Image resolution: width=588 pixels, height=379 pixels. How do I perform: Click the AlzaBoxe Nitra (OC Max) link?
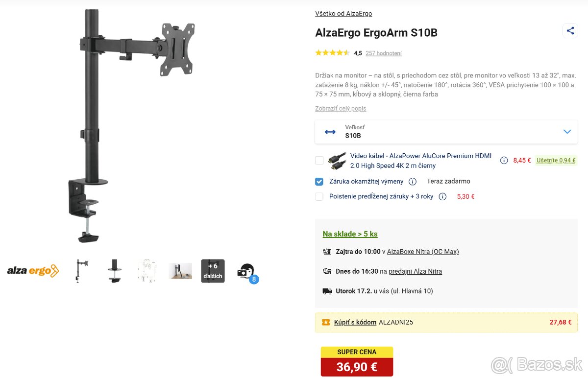423,252
